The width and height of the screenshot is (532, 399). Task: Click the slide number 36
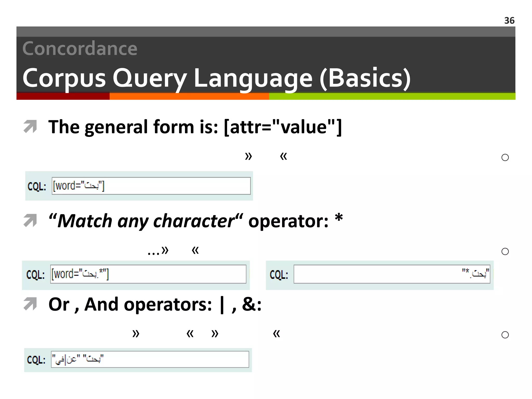[509, 21]
